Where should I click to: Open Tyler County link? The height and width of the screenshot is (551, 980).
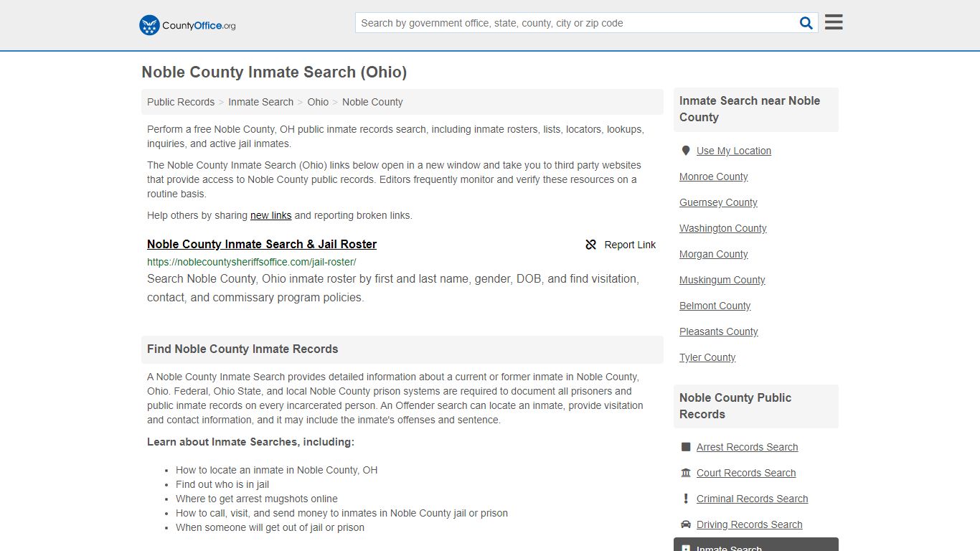[707, 357]
